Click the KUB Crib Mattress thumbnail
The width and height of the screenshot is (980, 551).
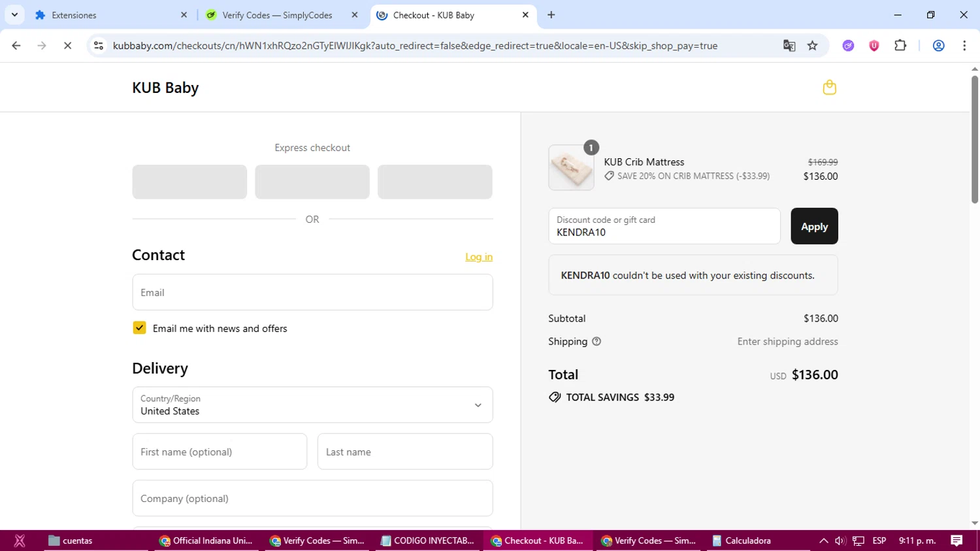571,168
